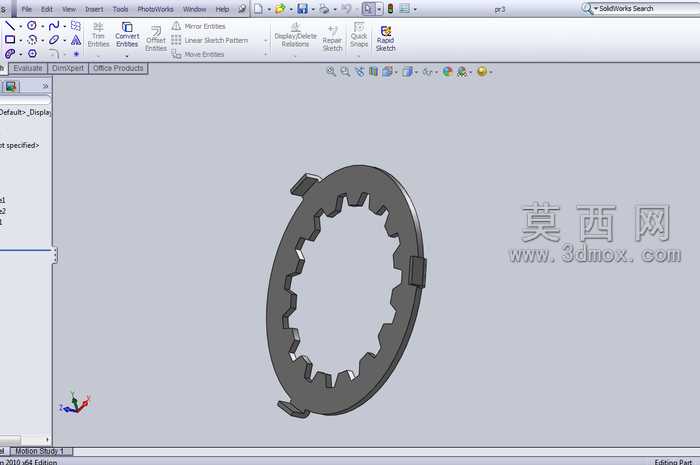Image resolution: width=700 pixels, height=465 pixels.
Task: Open the Edit menu
Action: click(x=46, y=9)
